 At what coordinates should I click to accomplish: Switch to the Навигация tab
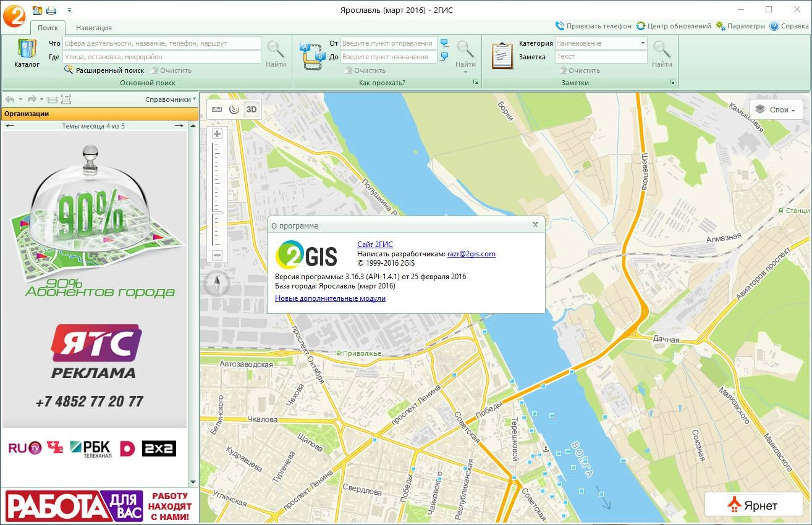pyautogui.click(x=94, y=28)
